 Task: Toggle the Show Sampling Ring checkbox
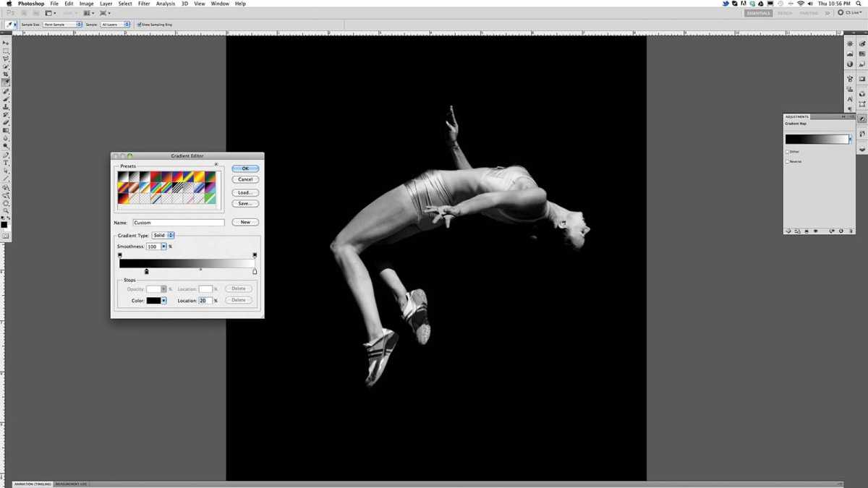(x=140, y=25)
